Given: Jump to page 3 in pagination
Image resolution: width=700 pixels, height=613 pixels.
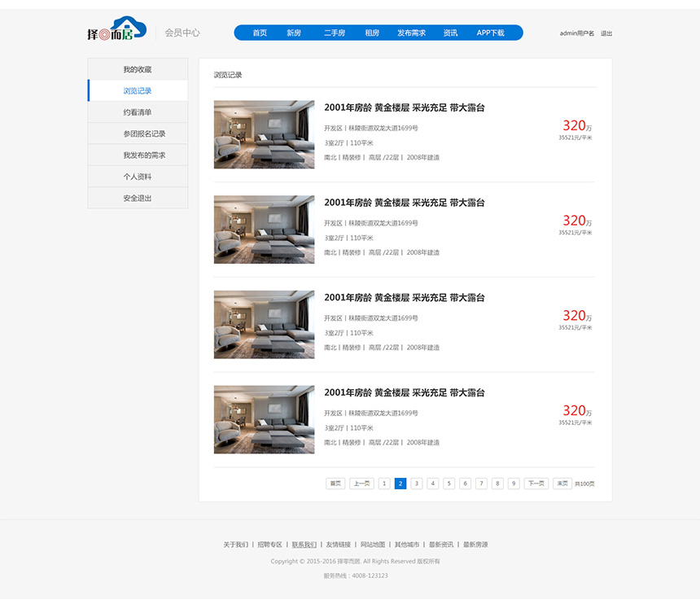Looking at the screenshot, I should 417,484.
